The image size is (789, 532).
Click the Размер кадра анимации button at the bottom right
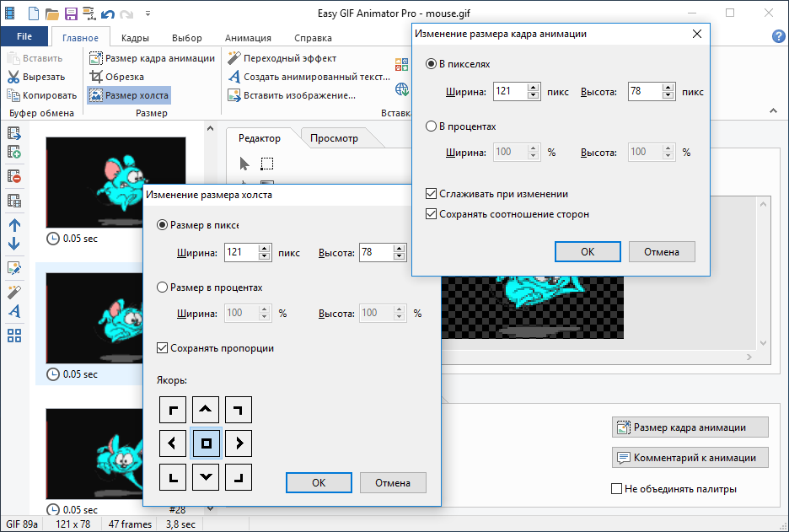(690, 427)
